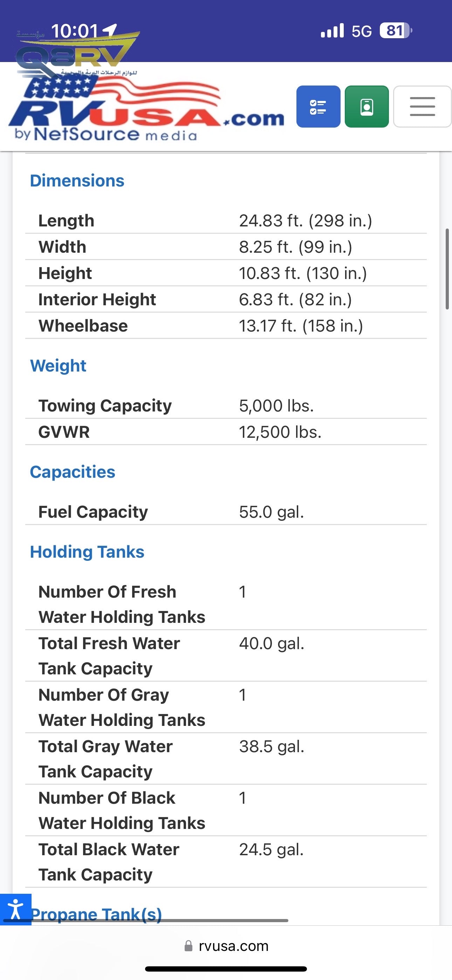
Task: Tap the home indicator bar
Action: pyautogui.click(x=226, y=968)
